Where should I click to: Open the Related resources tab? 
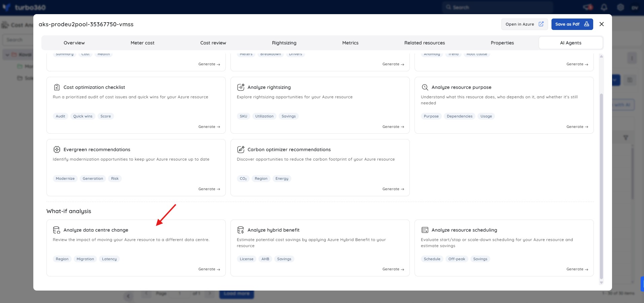point(425,43)
